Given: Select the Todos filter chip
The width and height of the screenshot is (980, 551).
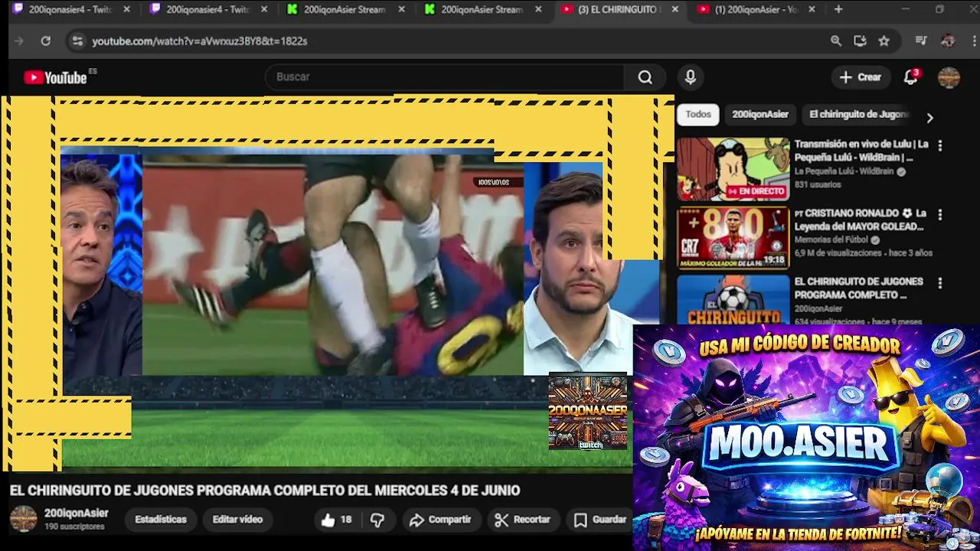Looking at the screenshot, I should [698, 115].
